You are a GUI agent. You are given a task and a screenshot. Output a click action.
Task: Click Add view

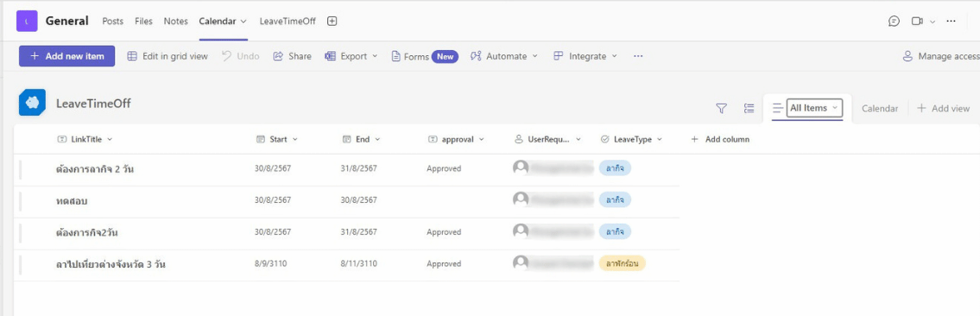click(x=943, y=109)
